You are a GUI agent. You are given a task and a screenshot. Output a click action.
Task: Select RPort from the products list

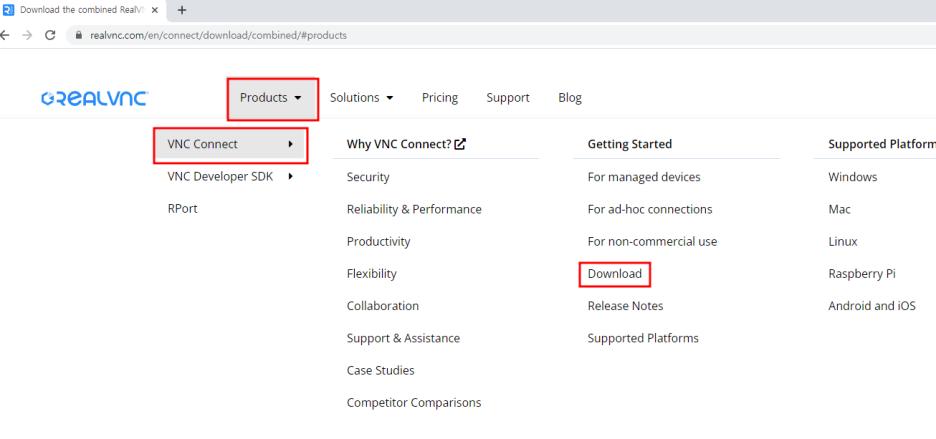[x=183, y=209]
